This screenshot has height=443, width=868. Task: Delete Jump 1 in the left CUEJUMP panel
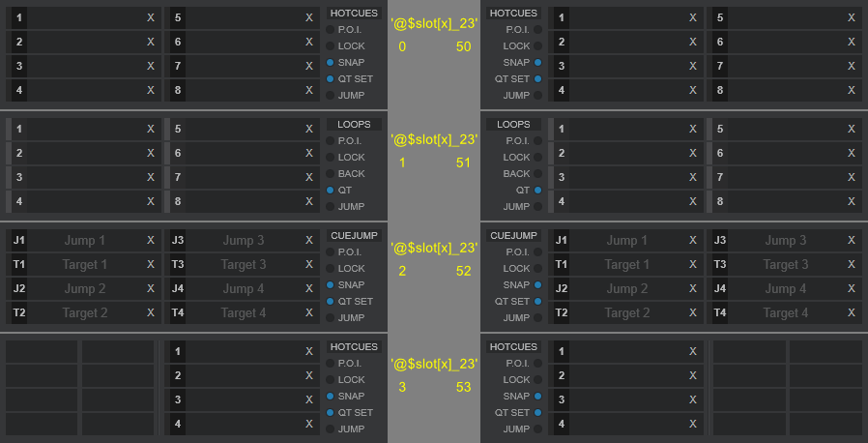pos(150,240)
